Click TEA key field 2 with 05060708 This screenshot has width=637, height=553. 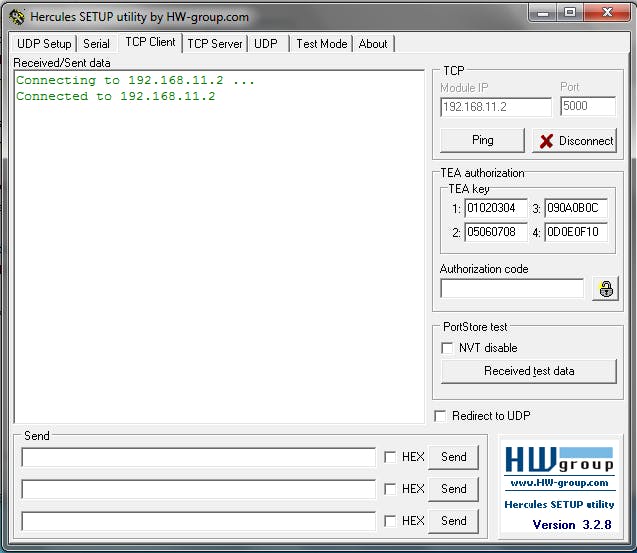496,232
